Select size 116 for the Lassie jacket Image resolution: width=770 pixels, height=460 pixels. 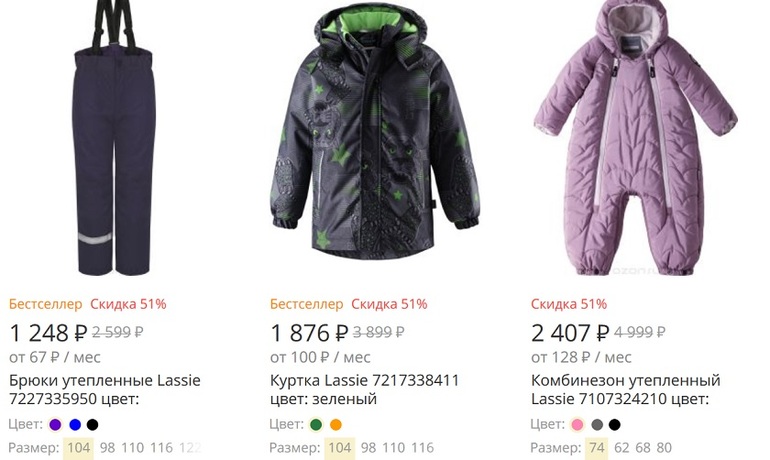tap(422, 448)
